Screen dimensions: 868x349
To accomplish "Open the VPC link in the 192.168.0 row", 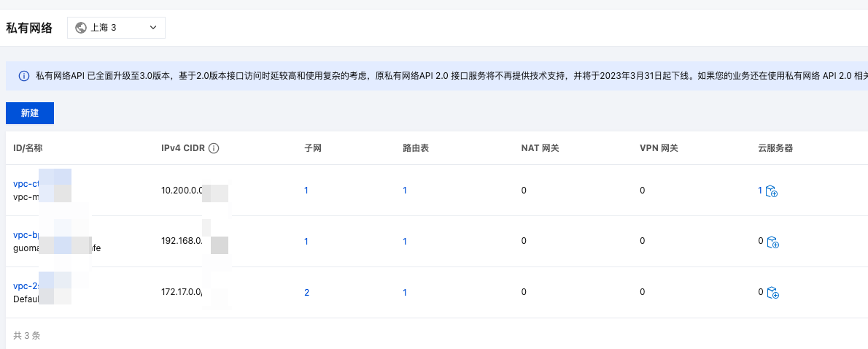I will pyautogui.click(x=26, y=235).
